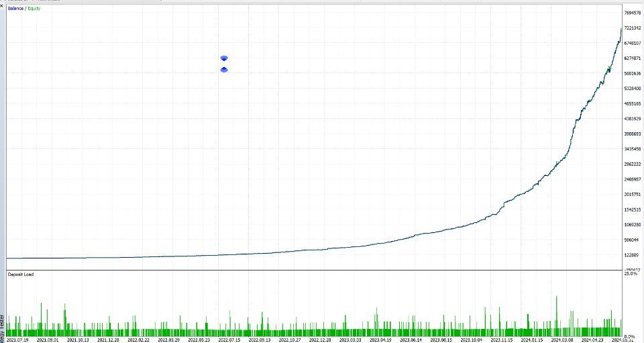
Task: Click the 2022.10.27 date label
Action: tap(290, 340)
